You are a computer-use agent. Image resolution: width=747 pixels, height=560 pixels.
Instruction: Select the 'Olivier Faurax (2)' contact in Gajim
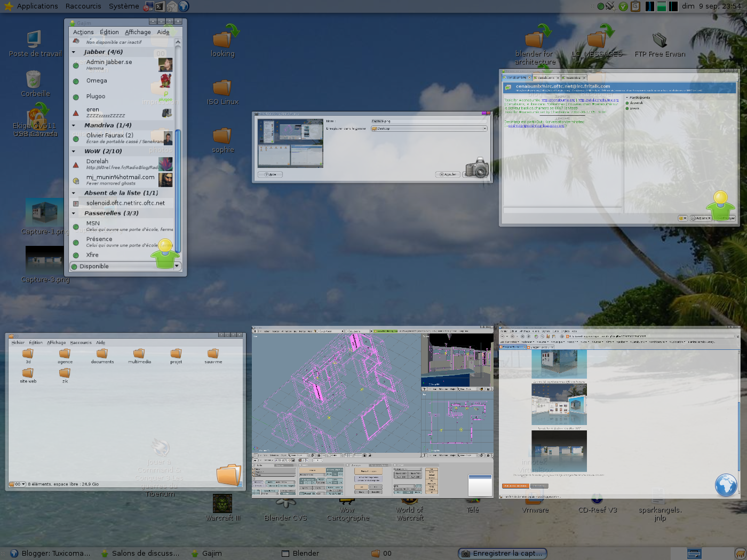tap(123, 138)
